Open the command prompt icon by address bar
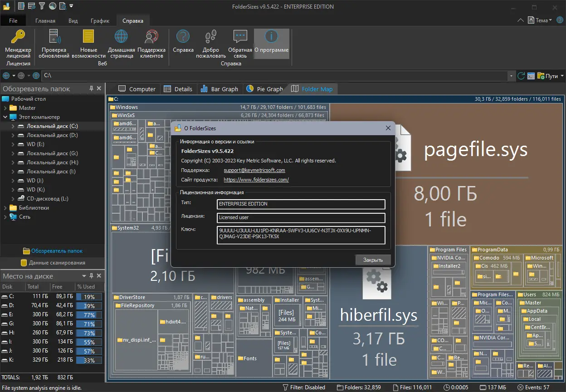566x392 pixels. [x=531, y=76]
